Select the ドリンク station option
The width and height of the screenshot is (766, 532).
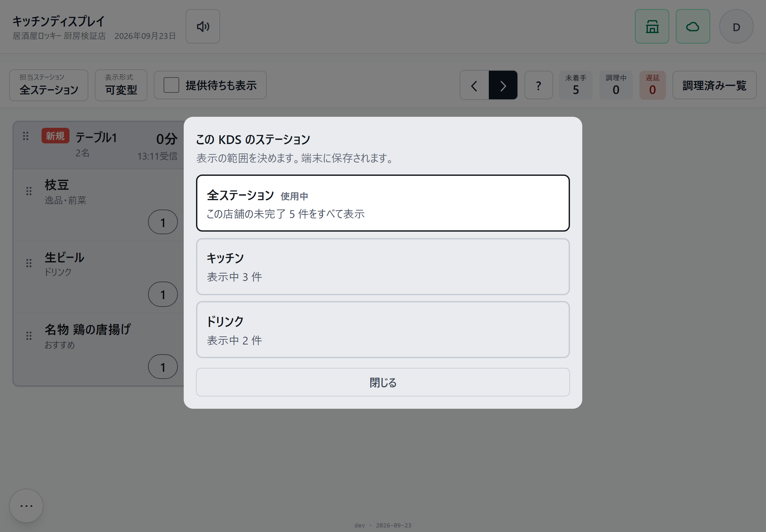tap(382, 330)
